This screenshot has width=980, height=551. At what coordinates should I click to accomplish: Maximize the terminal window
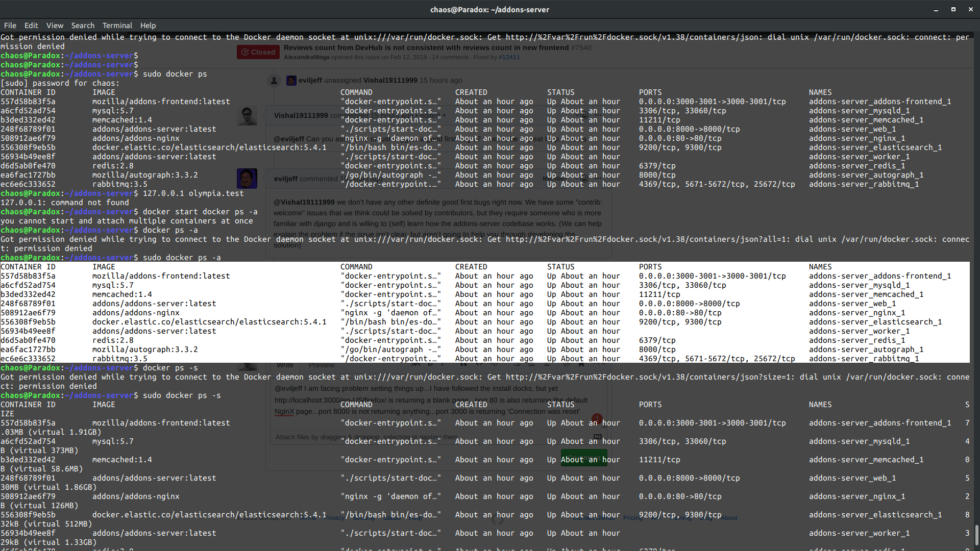point(953,9)
